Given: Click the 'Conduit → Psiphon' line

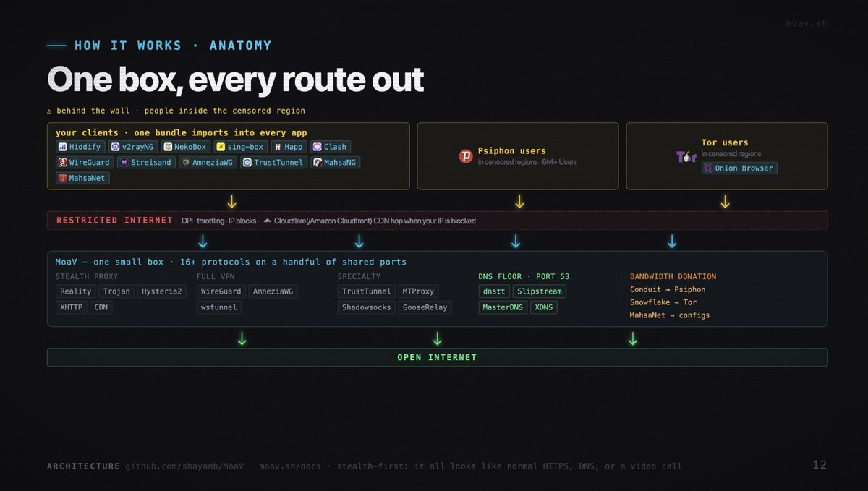Looking at the screenshot, I should [x=668, y=289].
